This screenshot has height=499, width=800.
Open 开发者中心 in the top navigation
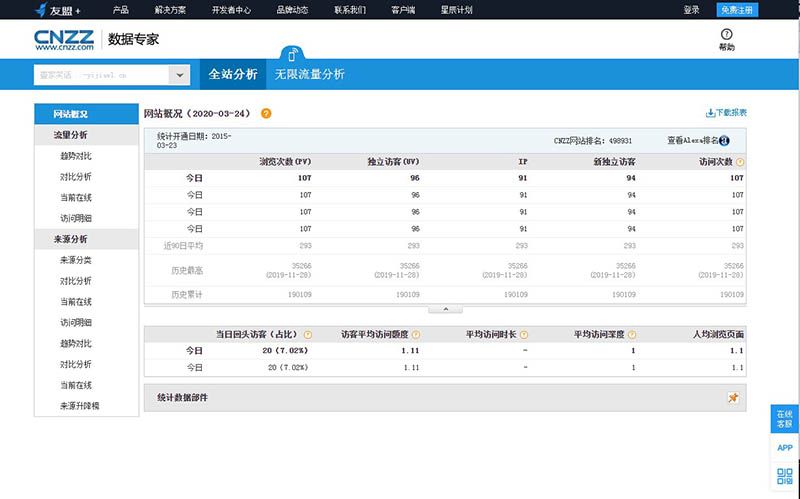point(231,10)
